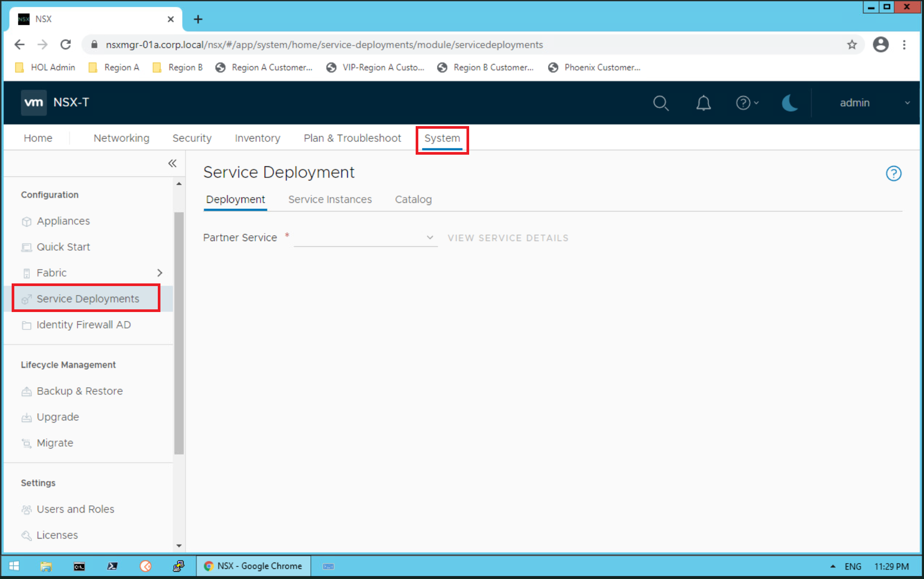Collapse the left sidebar with double chevron
Image resolution: width=924 pixels, height=579 pixels.
coord(172,163)
